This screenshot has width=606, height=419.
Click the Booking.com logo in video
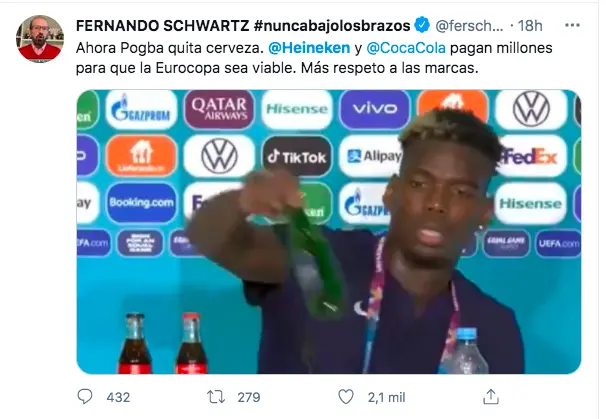tap(141, 203)
